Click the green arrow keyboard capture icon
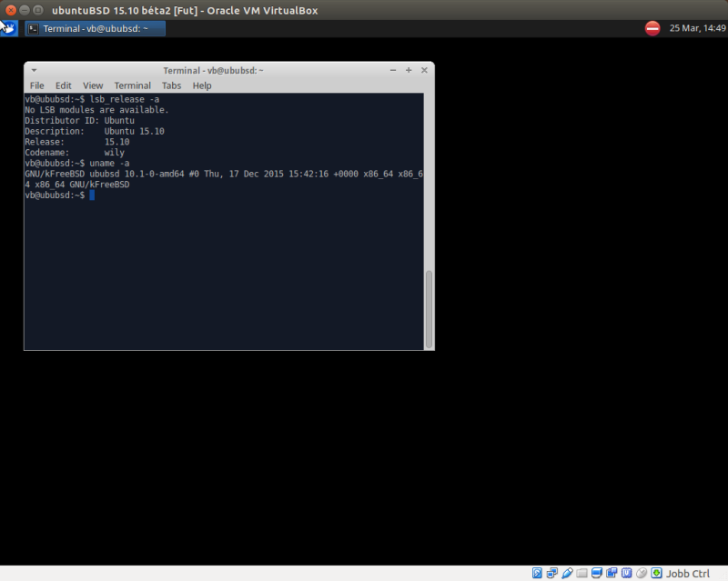 [x=656, y=573]
